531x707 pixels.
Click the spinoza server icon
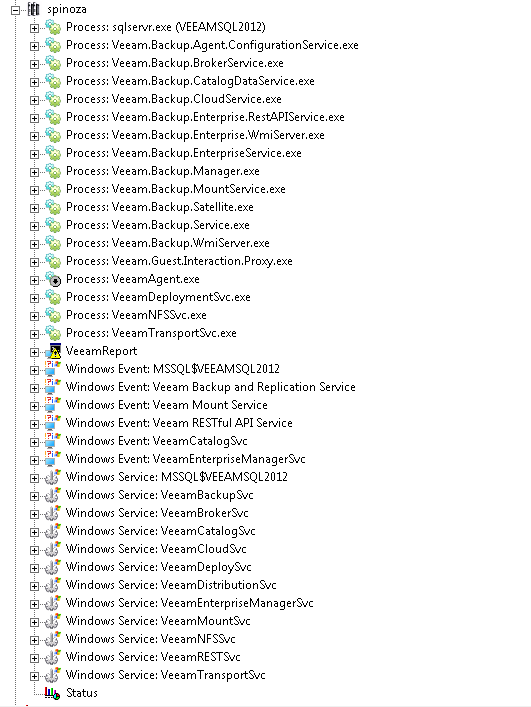pos(34,9)
